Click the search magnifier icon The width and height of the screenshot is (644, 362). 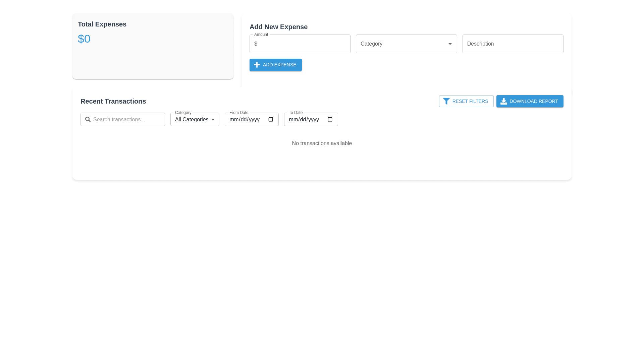click(x=88, y=119)
